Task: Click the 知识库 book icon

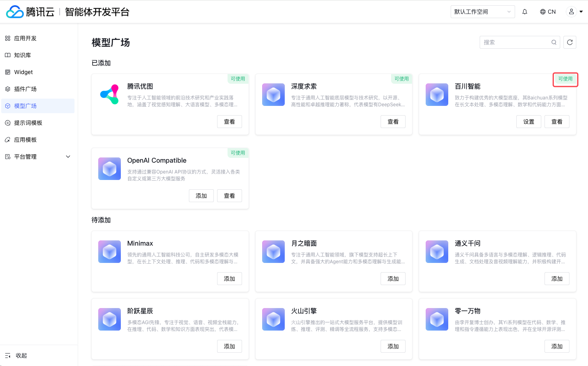Action: point(8,55)
